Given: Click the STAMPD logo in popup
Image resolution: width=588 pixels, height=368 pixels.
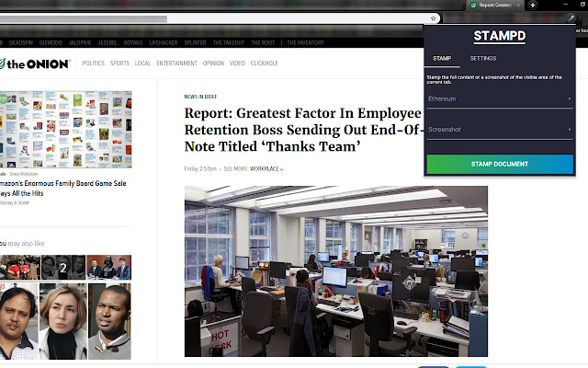Looking at the screenshot, I should 500,36.
